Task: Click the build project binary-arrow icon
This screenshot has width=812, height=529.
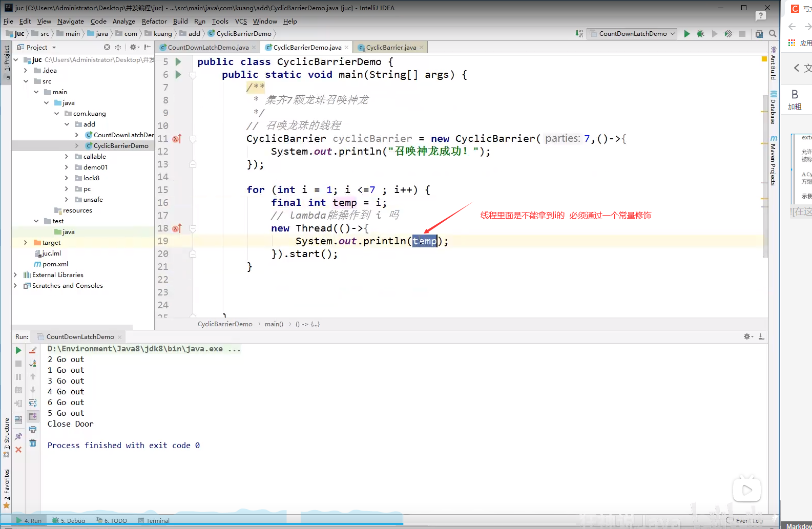Action: click(x=579, y=34)
